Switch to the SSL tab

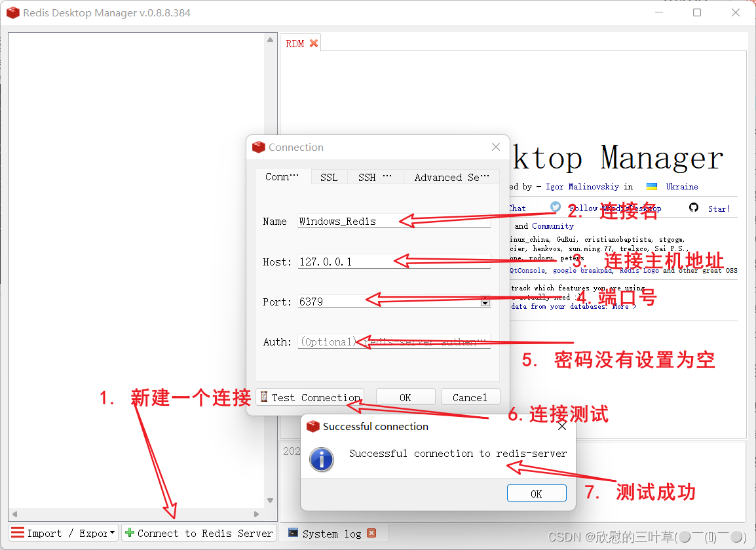329,178
